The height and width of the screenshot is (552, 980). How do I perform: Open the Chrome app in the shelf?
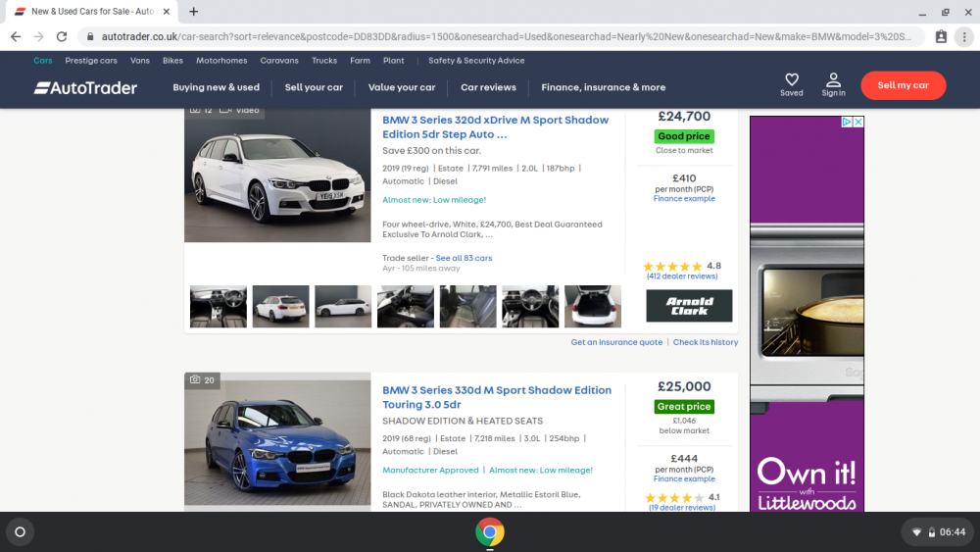[x=490, y=532]
